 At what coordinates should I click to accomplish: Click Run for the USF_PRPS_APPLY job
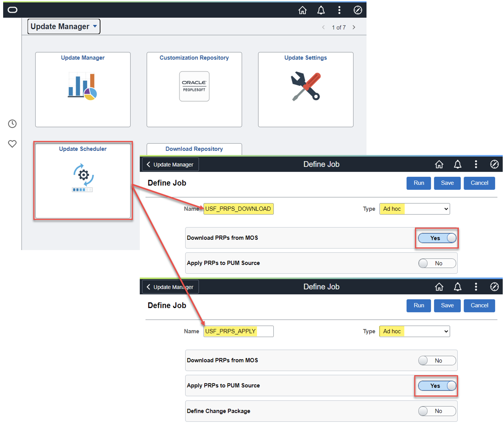[x=419, y=306]
